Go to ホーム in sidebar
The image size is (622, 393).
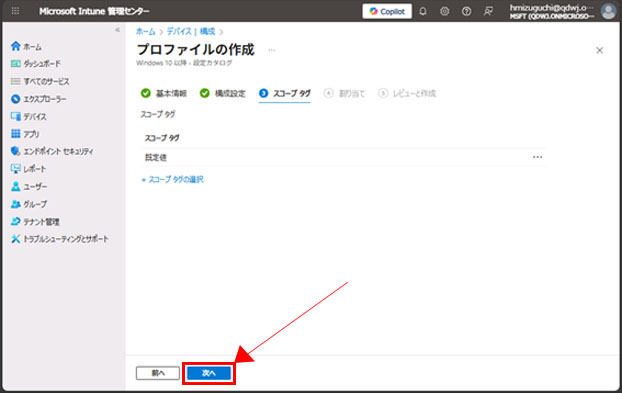tap(26, 46)
